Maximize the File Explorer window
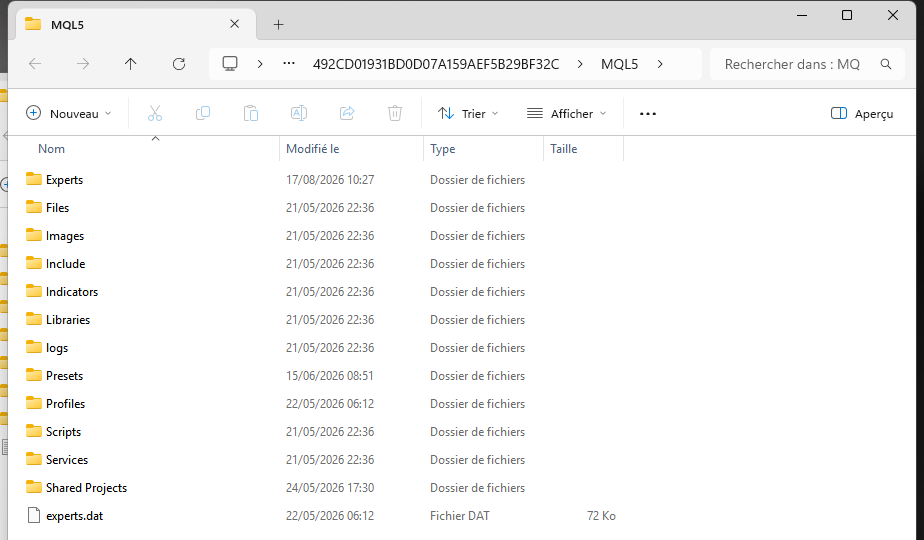The image size is (924, 540). (847, 15)
